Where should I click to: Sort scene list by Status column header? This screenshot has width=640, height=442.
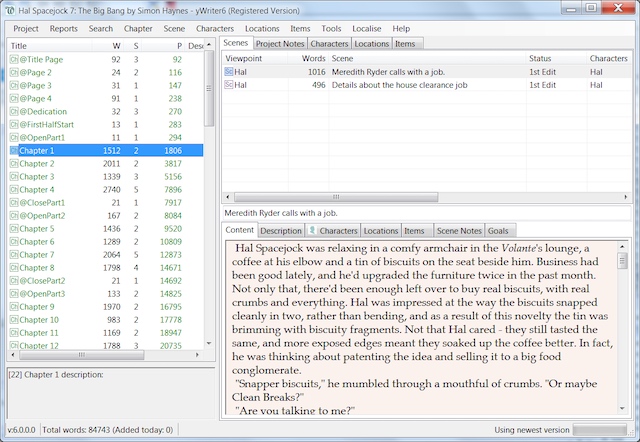coord(556,58)
